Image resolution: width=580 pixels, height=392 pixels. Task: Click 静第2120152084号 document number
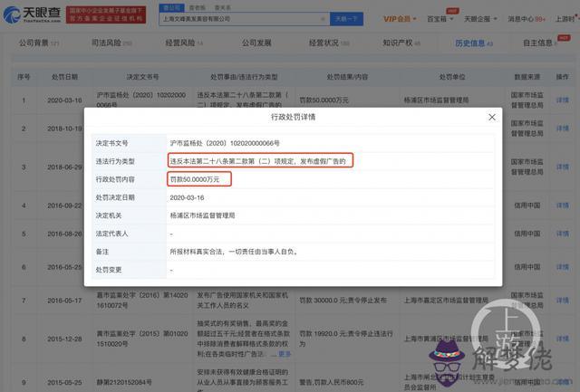click(x=124, y=382)
